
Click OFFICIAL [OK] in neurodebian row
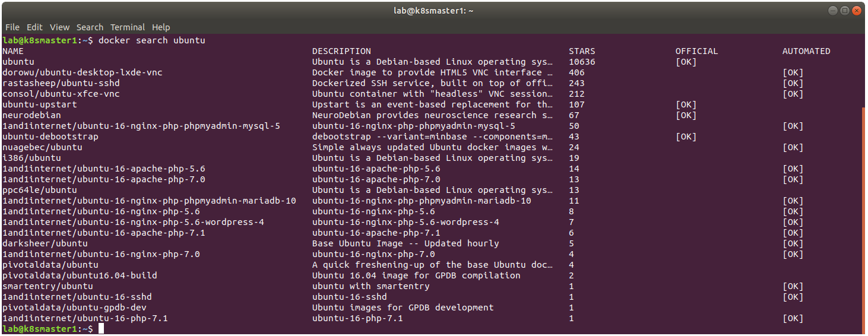click(x=686, y=115)
